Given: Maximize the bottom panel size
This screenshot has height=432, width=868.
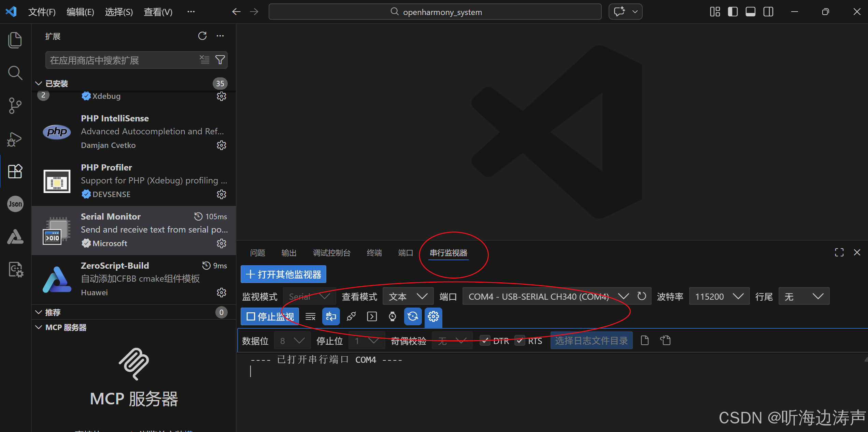Looking at the screenshot, I should (x=839, y=253).
